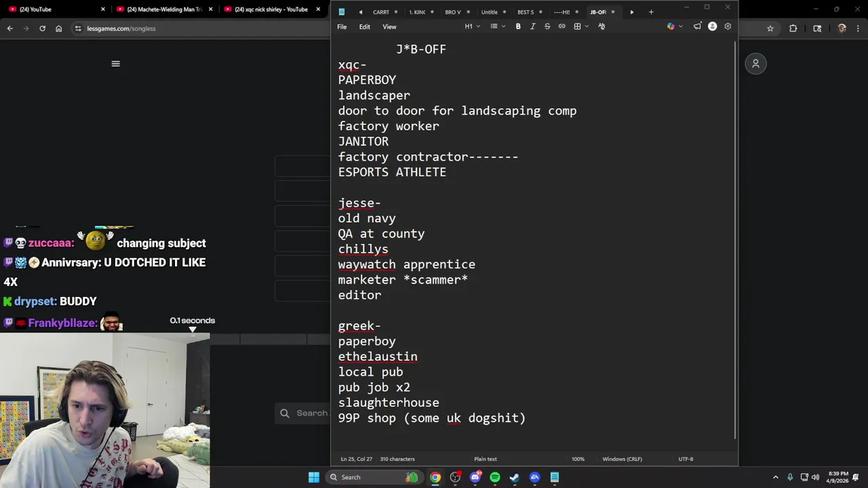Click the Plain text status entry
The width and height of the screenshot is (868, 488).
click(x=486, y=459)
